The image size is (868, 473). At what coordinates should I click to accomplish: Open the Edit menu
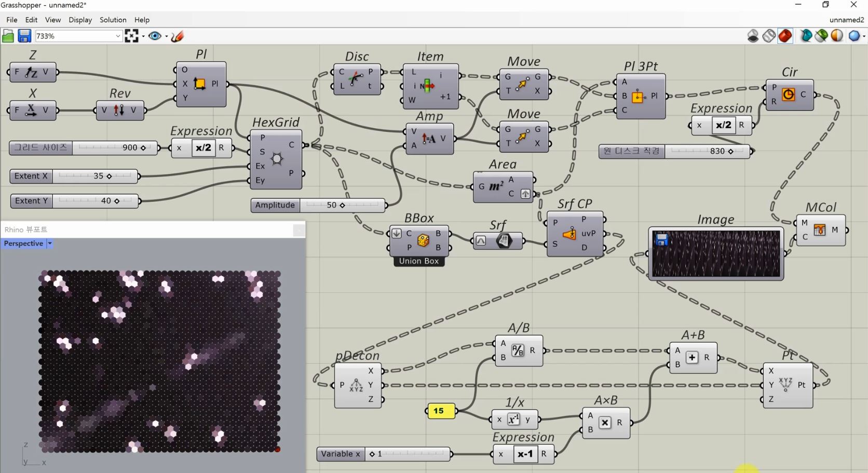31,20
